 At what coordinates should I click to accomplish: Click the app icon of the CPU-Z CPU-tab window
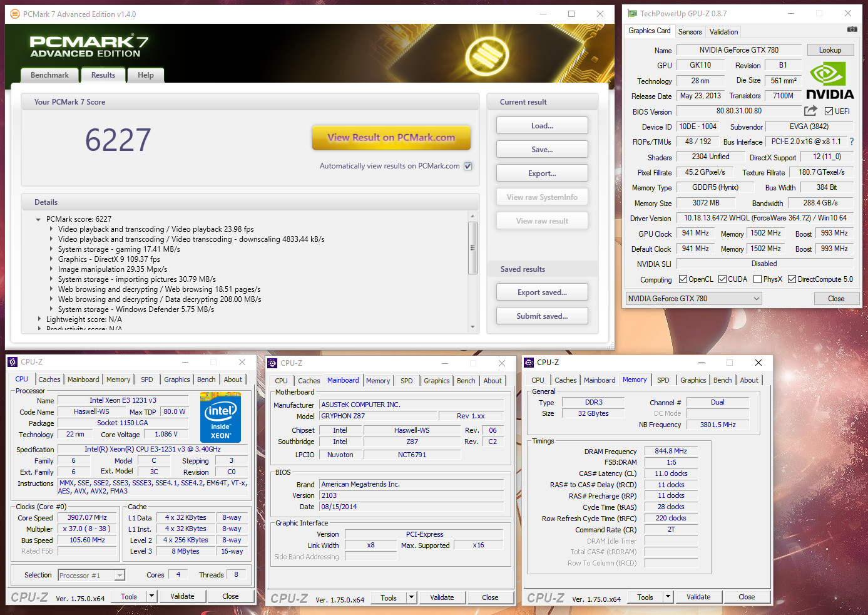pyautogui.click(x=13, y=362)
